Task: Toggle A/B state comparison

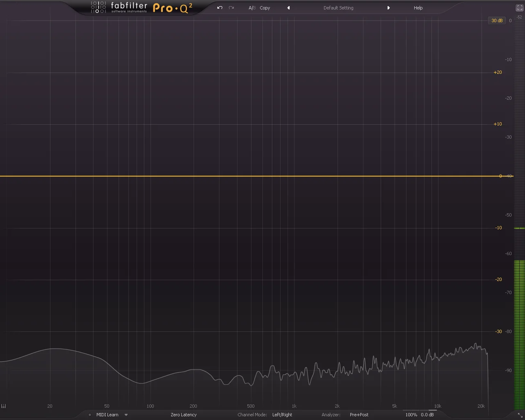Action: (252, 8)
